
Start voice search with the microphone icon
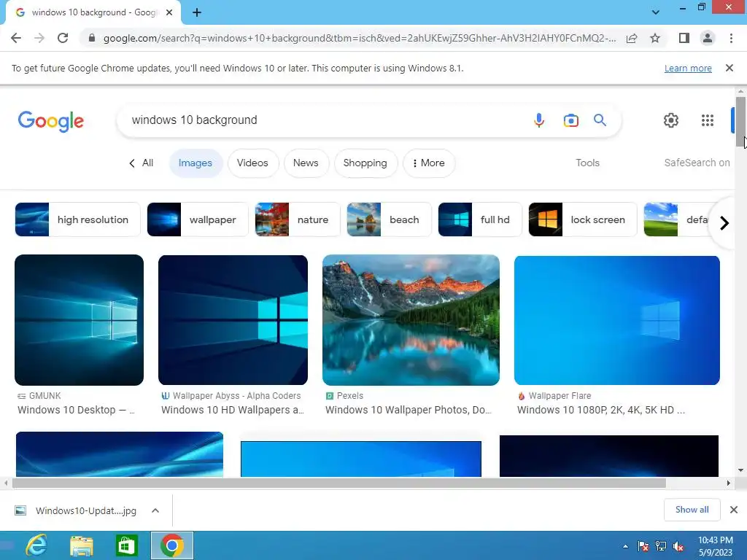539,120
